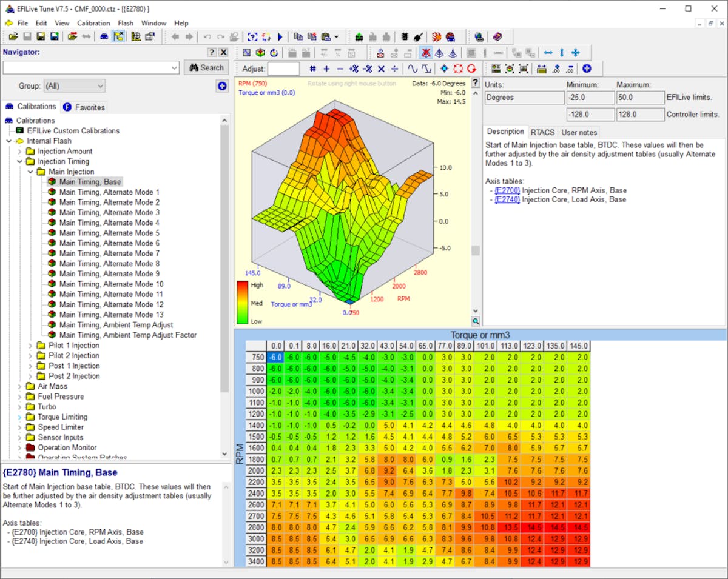Switch to the RTACS tab
The image size is (728, 579).
pyautogui.click(x=542, y=132)
